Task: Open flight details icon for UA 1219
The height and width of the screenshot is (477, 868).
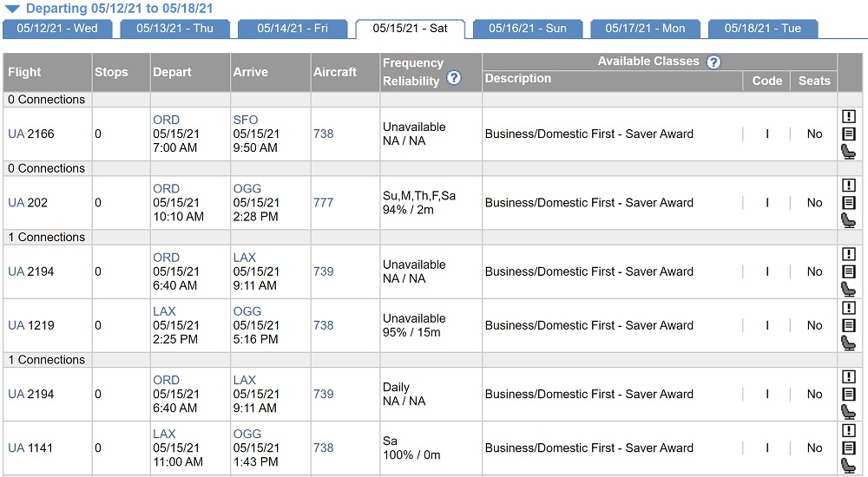Action: click(x=849, y=325)
